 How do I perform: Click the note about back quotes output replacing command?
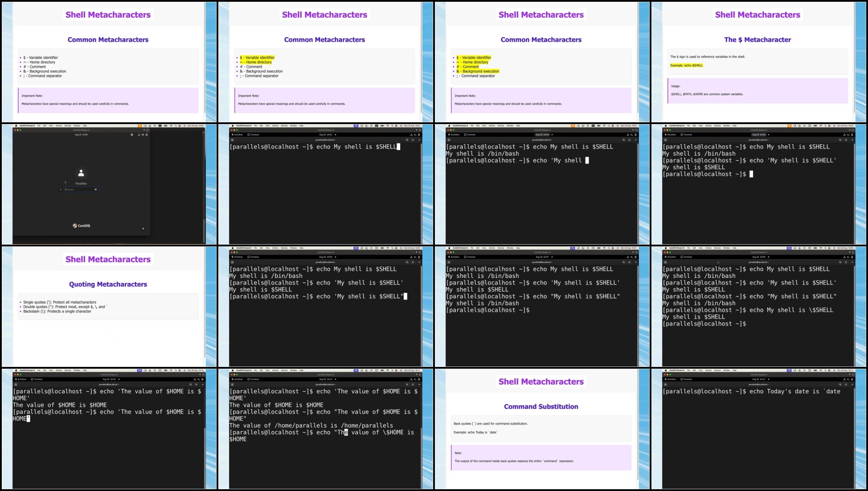coord(514,461)
